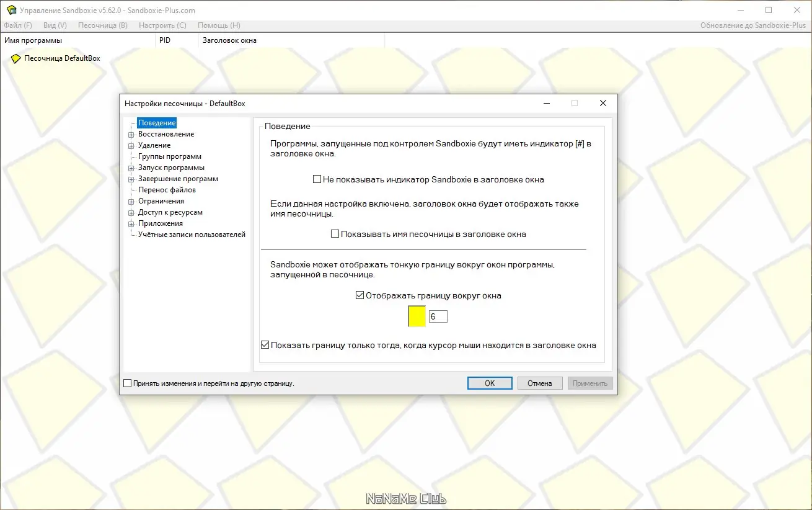Click the 'Имя программы' column header

77,40
